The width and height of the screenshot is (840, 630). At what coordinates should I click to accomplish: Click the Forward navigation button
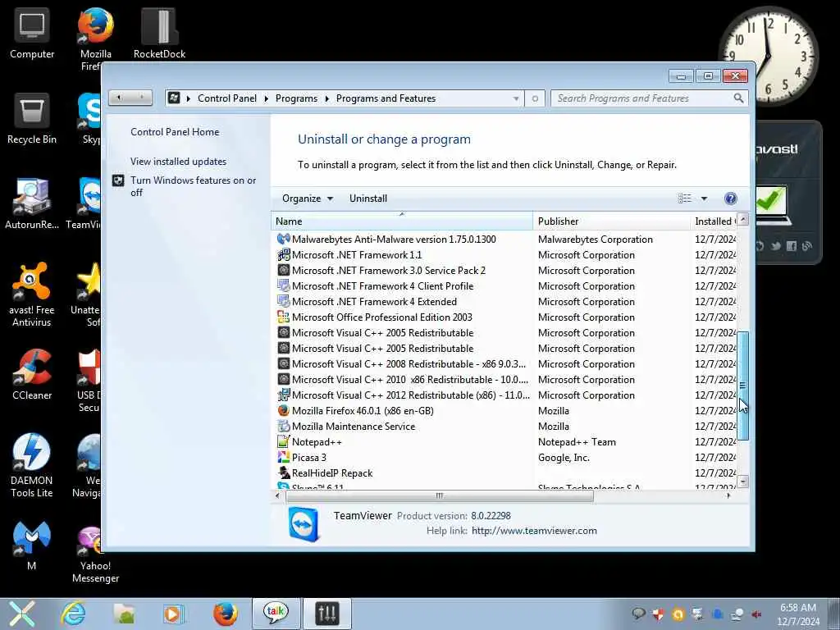pyautogui.click(x=141, y=98)
